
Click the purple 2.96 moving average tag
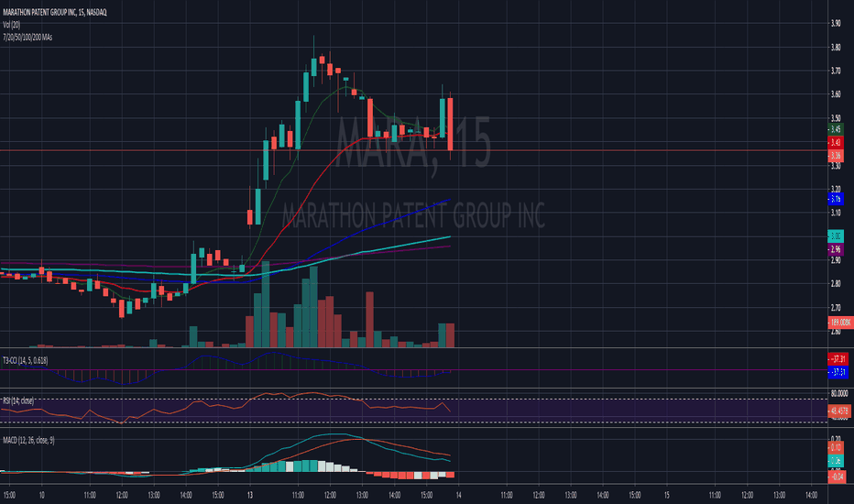(x=836, y=249)
